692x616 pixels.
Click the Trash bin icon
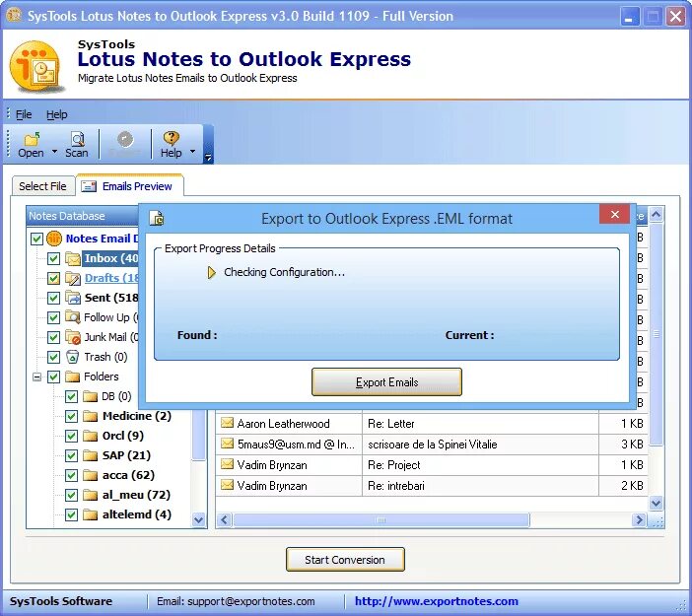click(72, 357)
